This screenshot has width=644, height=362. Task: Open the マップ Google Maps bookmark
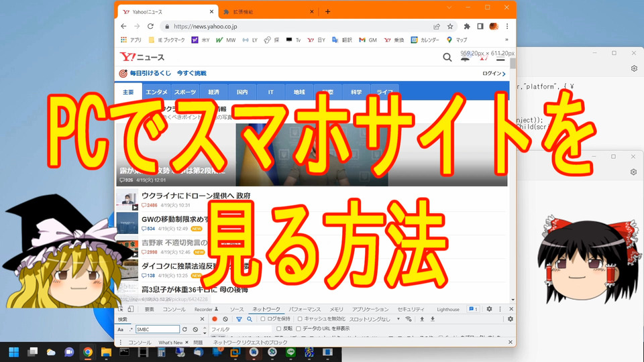coord(457,40)
